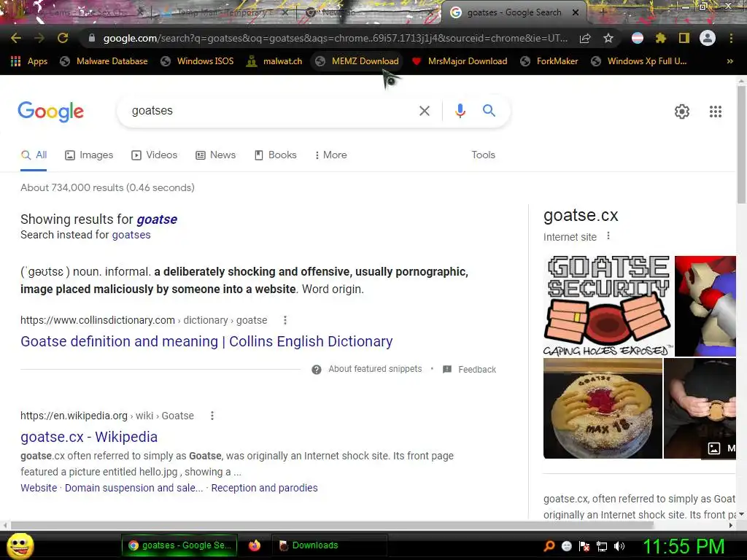Reload the current page
The height and width of the screenshot is (560, 747).
63,38
